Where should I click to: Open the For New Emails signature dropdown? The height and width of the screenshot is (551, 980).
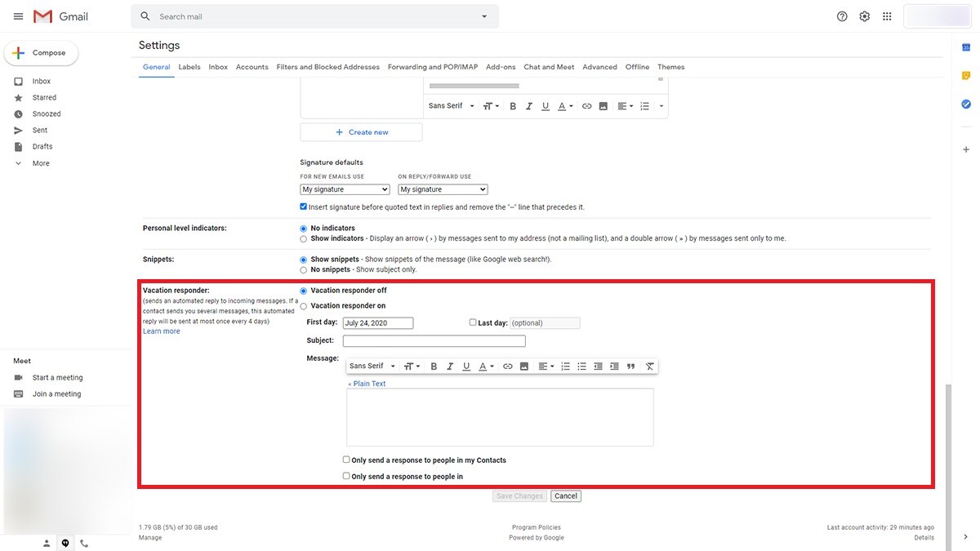[x=345, y=189]
